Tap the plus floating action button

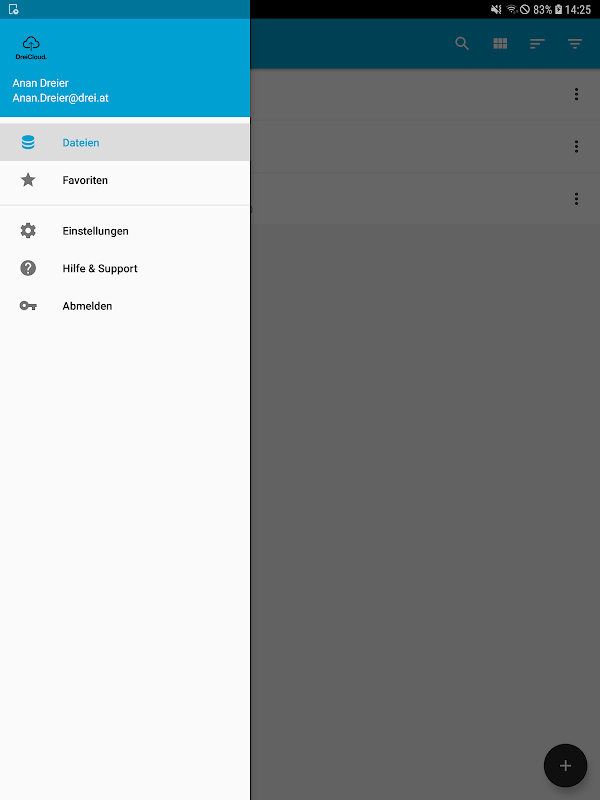565,765
